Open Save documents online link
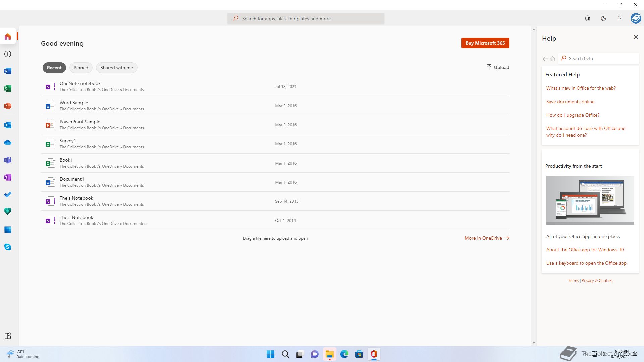644x362 pixels. click(570, 102)
